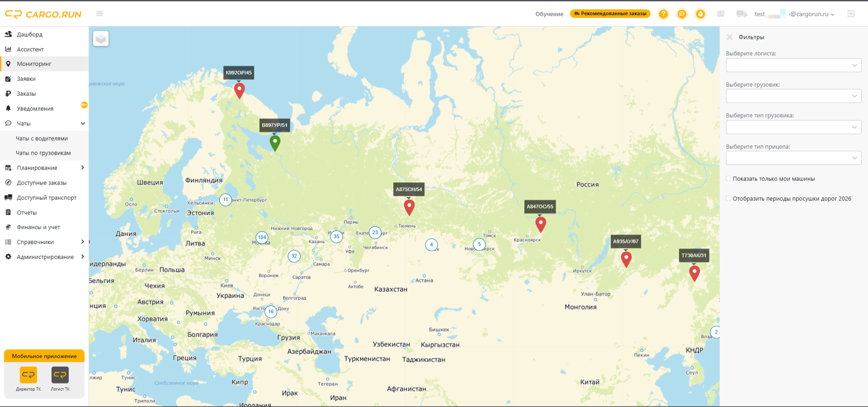The width and height of the screenshot is (868, 407).
Task: Open map cluster marker 4
Action: (x=431, y=245)
